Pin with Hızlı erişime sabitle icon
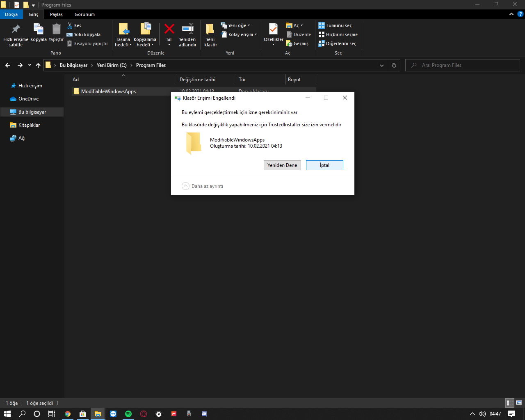525x420 pixels. tap(16, 29)
